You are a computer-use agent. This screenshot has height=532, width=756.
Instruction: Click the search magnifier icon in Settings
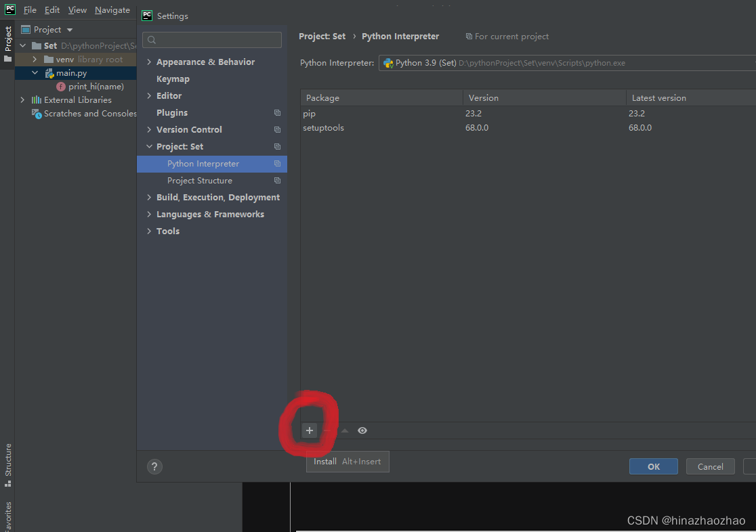(x=151, y=40)
